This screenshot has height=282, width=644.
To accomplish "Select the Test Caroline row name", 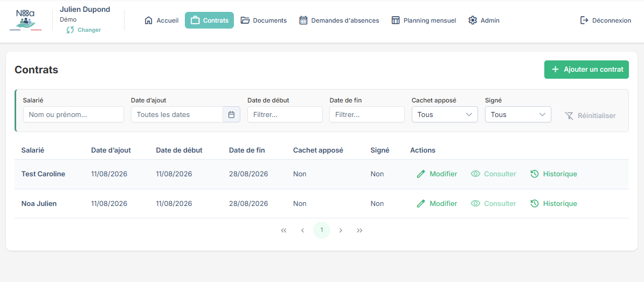I will point(43,174).
